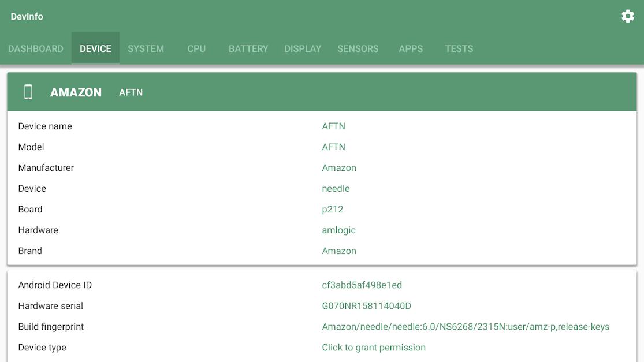Select the Board value p212

333,210
